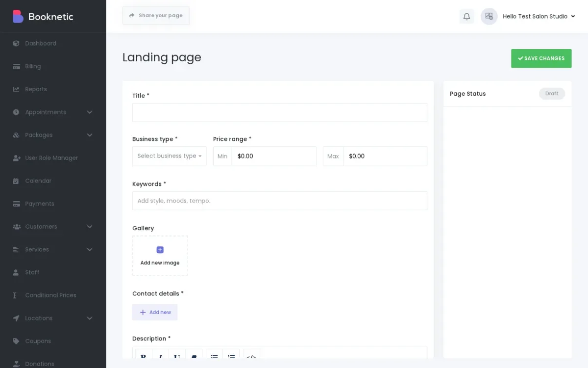Click the Description label
This screenshot has height=368, width=588.
point(151,339)
